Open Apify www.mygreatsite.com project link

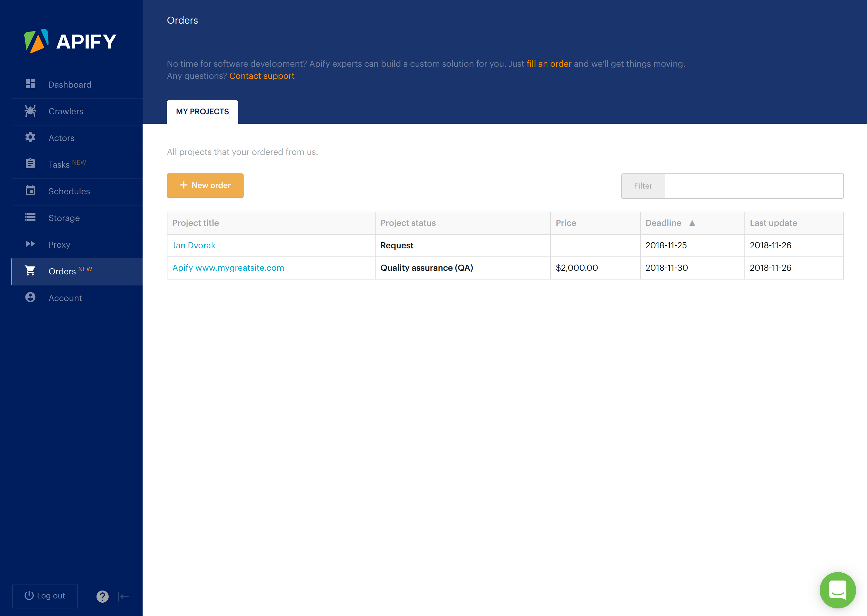click(228, 268)
